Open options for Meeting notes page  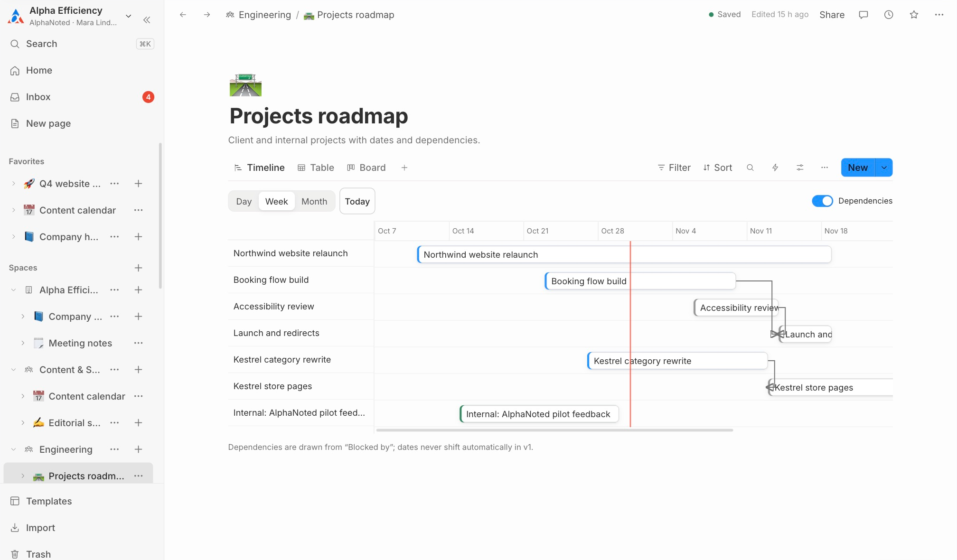click(138, 343)
